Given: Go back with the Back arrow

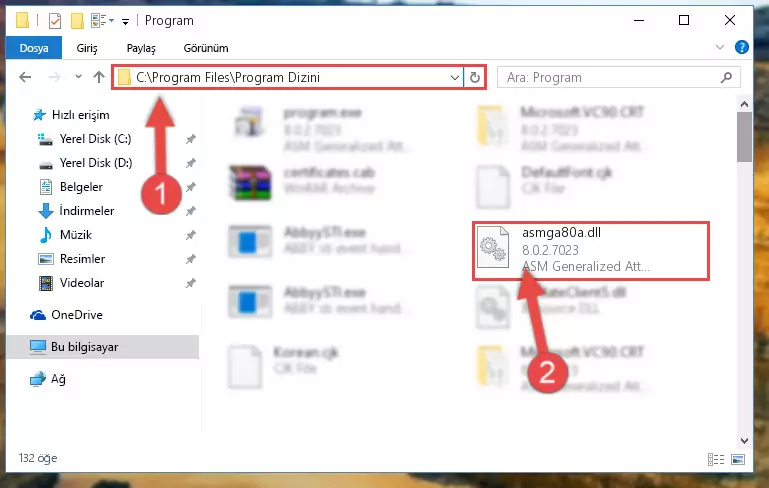Looking at the screenshot, I should [x=25, y=77].
